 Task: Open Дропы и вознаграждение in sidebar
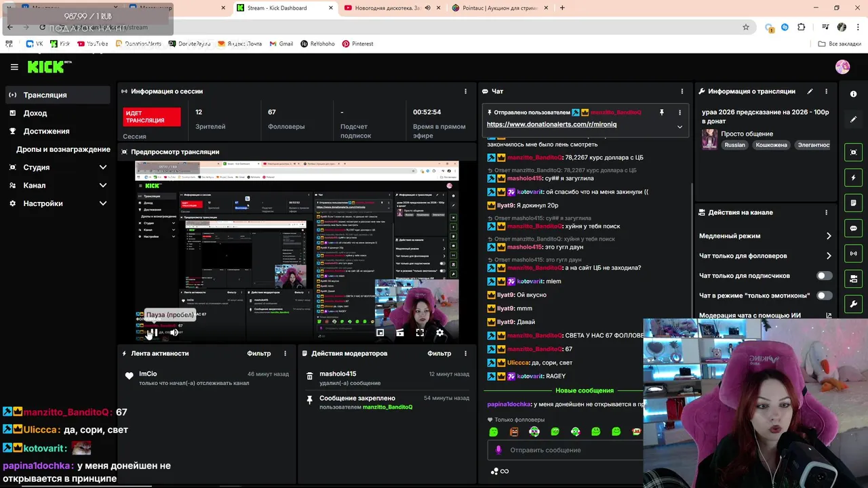(63, 149)
